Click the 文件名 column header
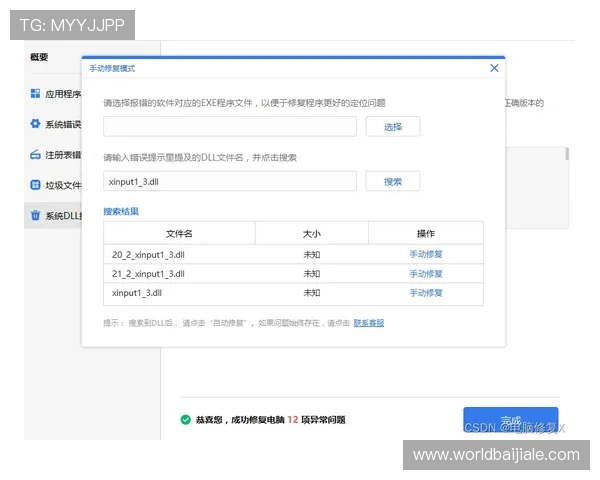This screenshot has width=600, height=480. click(x=179, y=233)
